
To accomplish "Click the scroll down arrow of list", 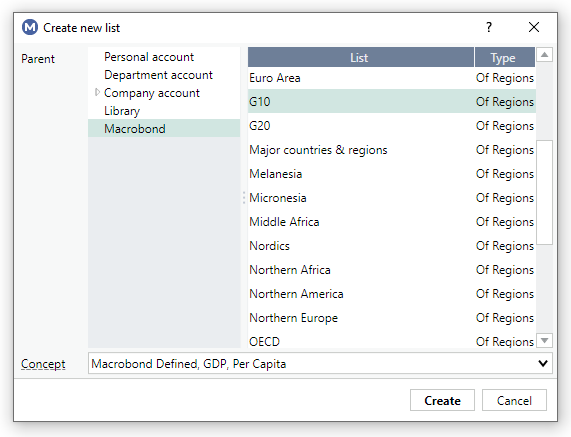I will 544,340.
